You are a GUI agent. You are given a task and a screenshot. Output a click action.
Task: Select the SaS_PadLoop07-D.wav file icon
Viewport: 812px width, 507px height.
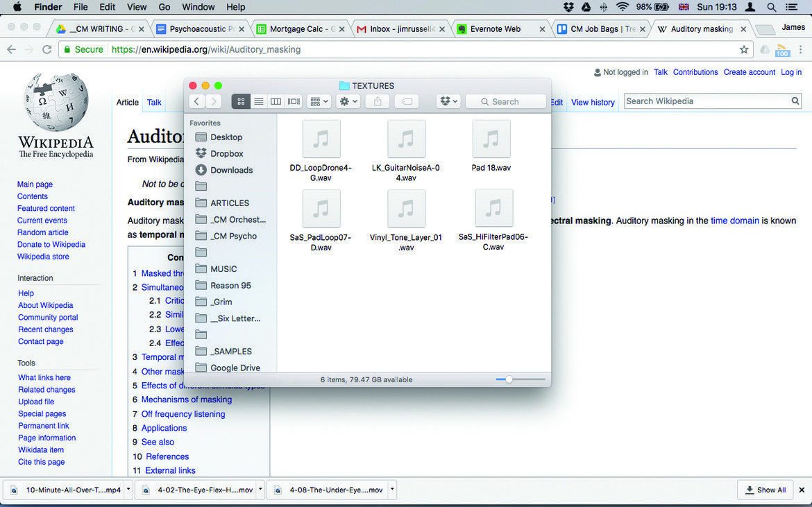click(321, 208)
